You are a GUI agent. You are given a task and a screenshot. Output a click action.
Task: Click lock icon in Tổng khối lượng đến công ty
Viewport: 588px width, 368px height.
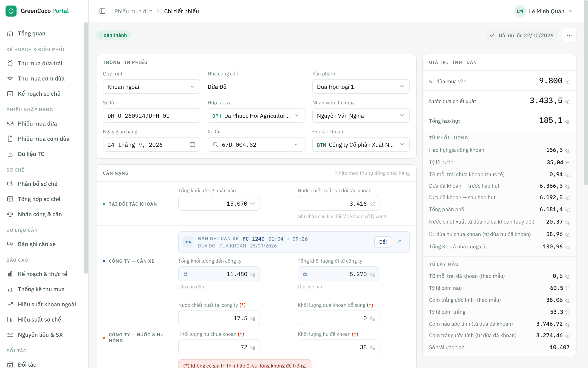tap(186, 274)
